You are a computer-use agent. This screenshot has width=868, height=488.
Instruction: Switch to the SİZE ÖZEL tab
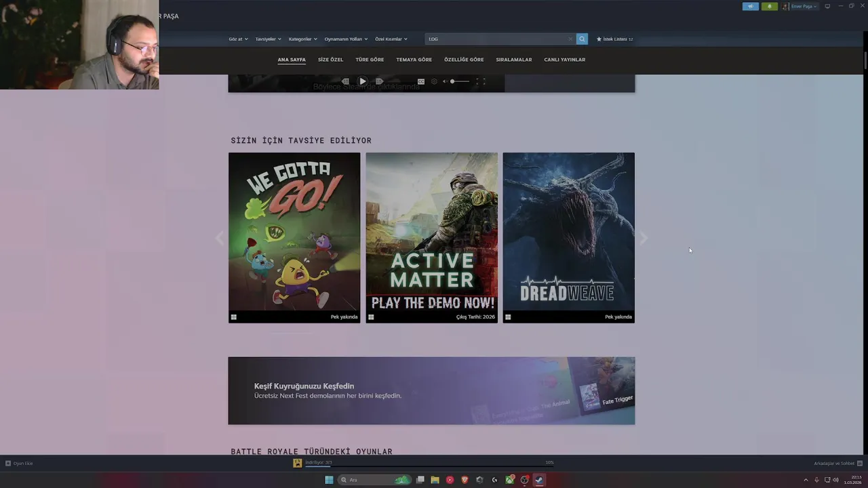tap(330, 60)
